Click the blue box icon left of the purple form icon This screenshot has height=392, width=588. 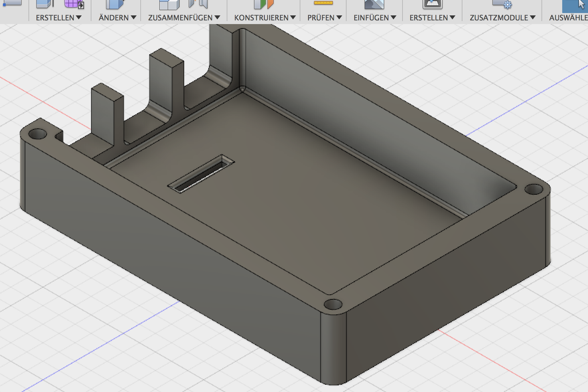[x=45, y=4]
